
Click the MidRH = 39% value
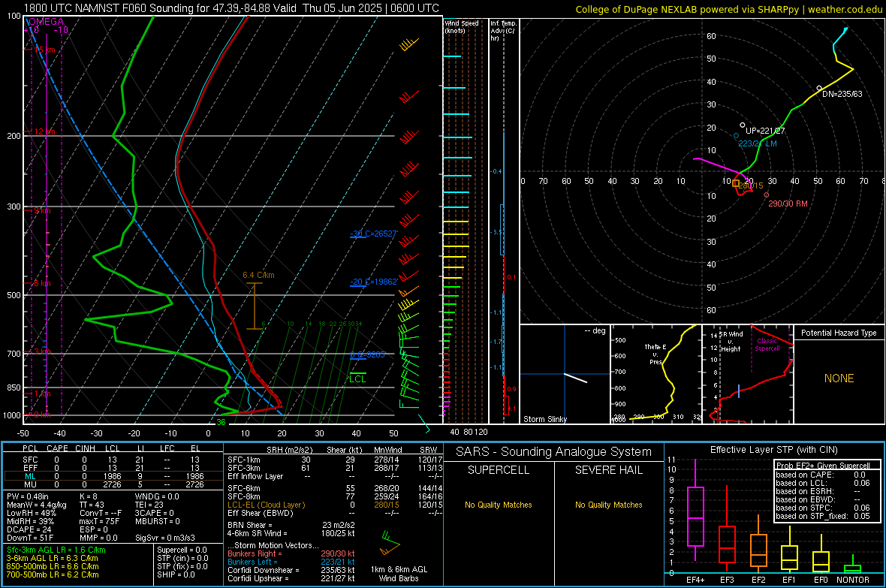tap(31, 521)
